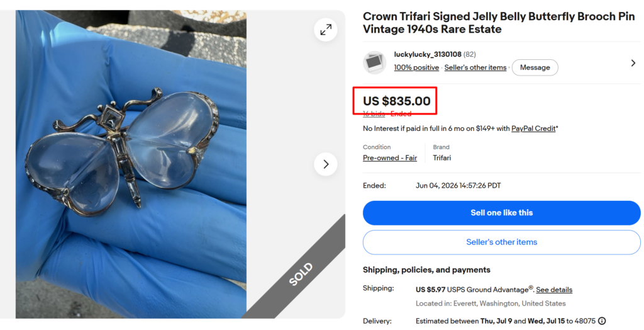Viewport: 644px width, 330px height.
Task: Click the Message seller button
Action: tap(535, 67)
